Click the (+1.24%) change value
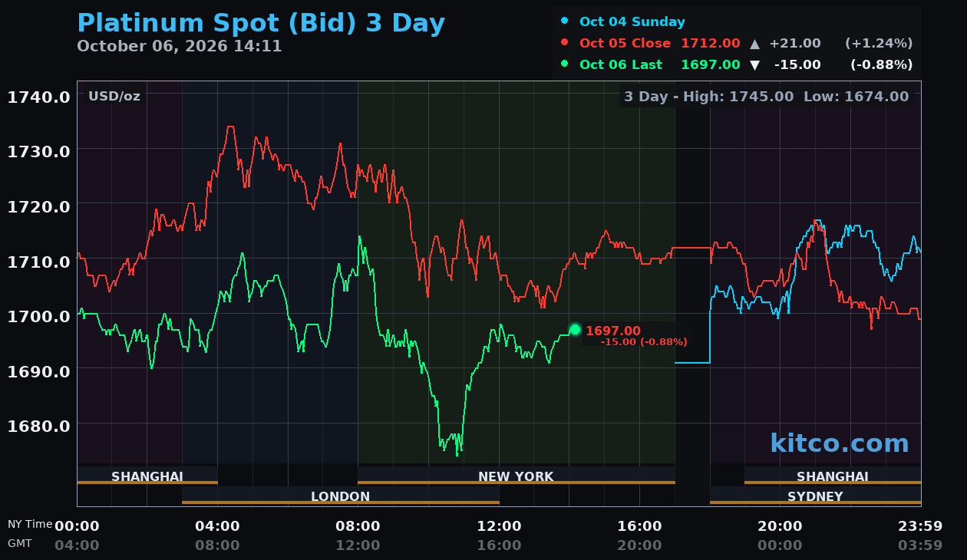This screenshot has height=560, width=967. coord(879,44)
